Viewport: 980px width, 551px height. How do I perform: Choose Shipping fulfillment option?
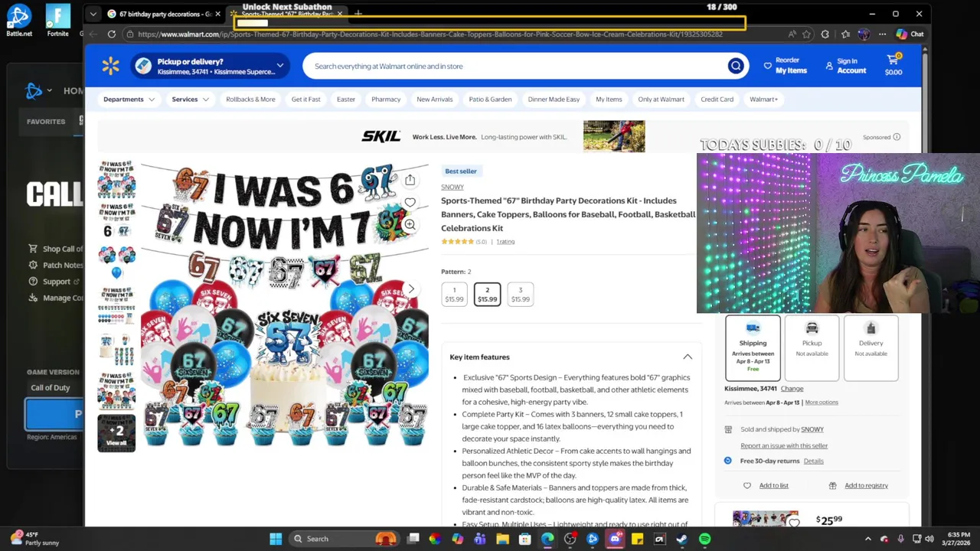tap(753, 348)
